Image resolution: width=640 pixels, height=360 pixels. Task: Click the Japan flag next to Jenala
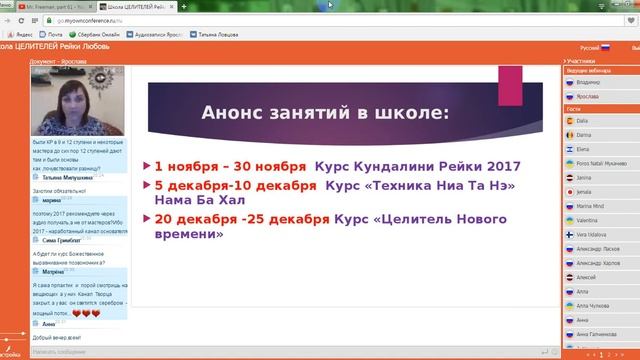pyautogui.click(x=570, y=192)
